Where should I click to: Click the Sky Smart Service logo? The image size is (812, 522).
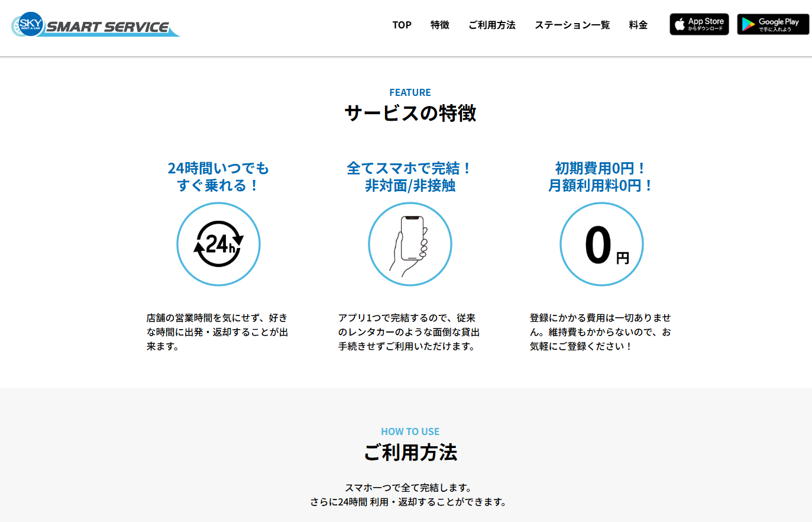[95, 25]
